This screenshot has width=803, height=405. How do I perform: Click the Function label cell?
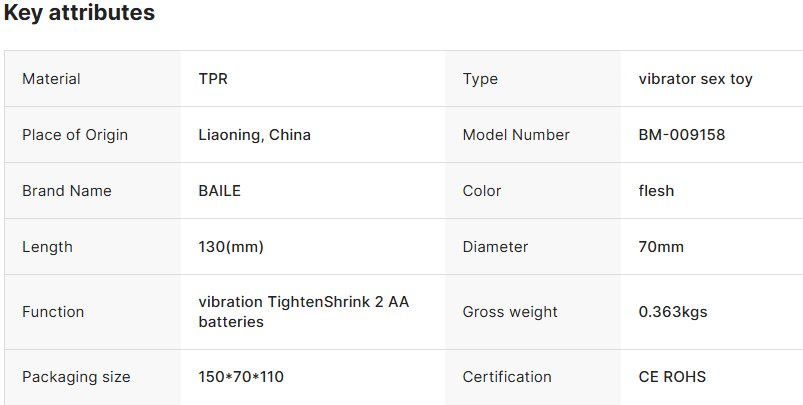tap(53, 312)
